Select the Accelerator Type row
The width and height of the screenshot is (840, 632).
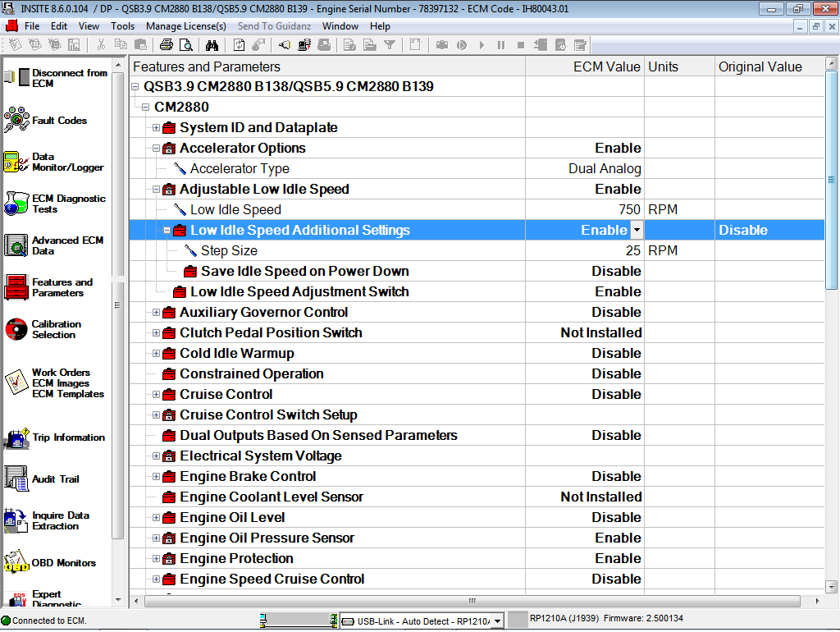477,169
